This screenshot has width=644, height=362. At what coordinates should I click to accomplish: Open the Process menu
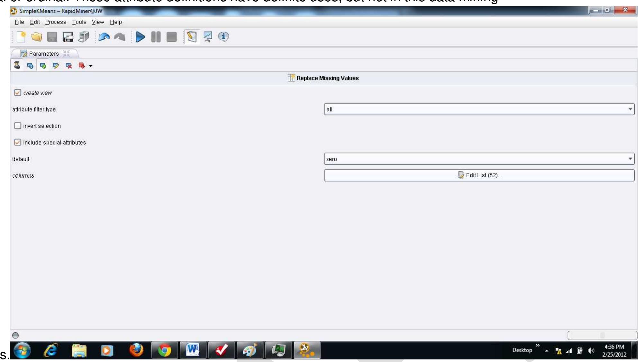(55, 22)
